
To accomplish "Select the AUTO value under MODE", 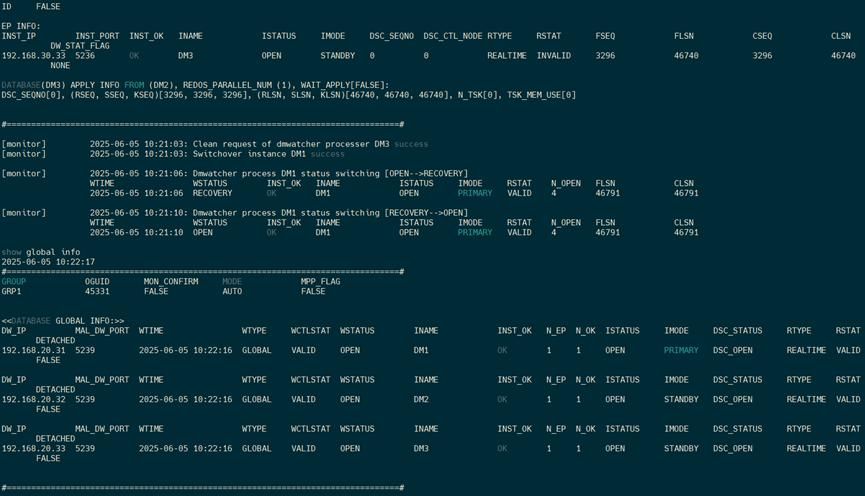I will point(232,291).
